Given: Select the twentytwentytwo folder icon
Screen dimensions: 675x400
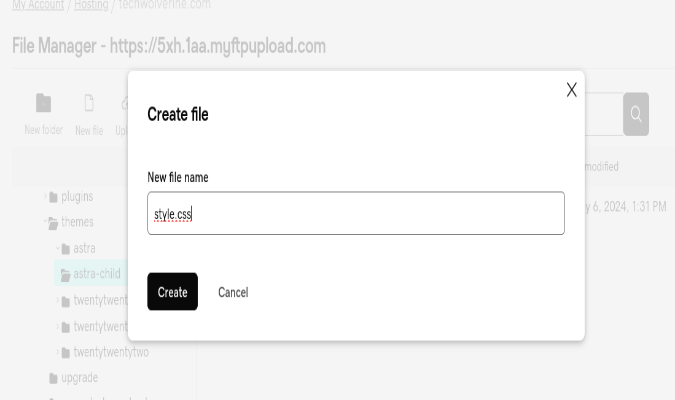Looking at the screenshot, I should click(66, 353).
